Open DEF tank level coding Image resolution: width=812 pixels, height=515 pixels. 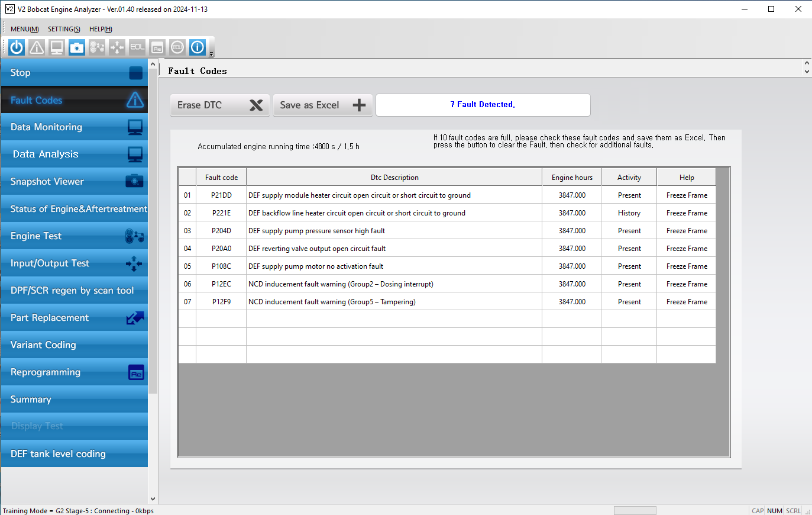[75, 454]
